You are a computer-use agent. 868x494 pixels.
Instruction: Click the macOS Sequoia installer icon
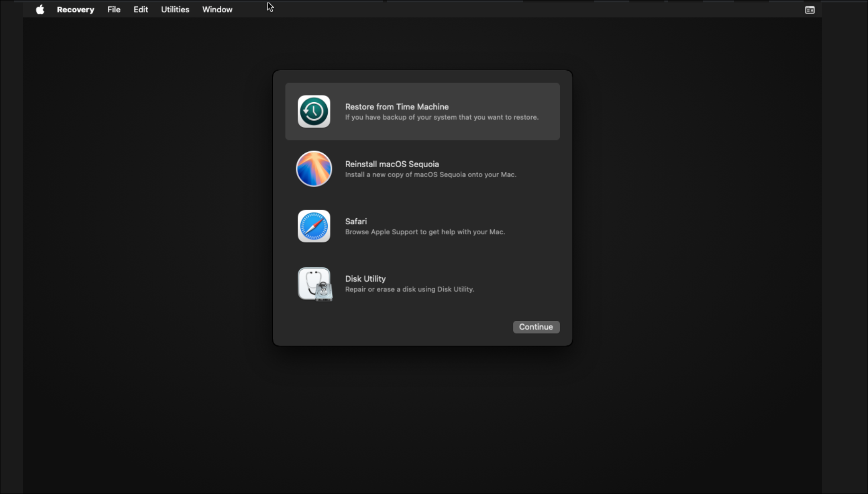(x=313, y=169)
